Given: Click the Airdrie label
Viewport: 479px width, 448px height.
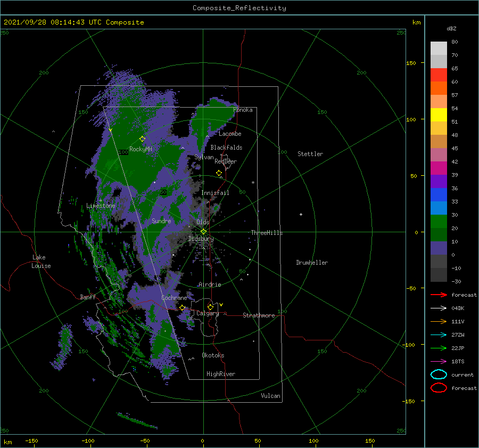Looking at the screenshot, I should coord(210,284).
